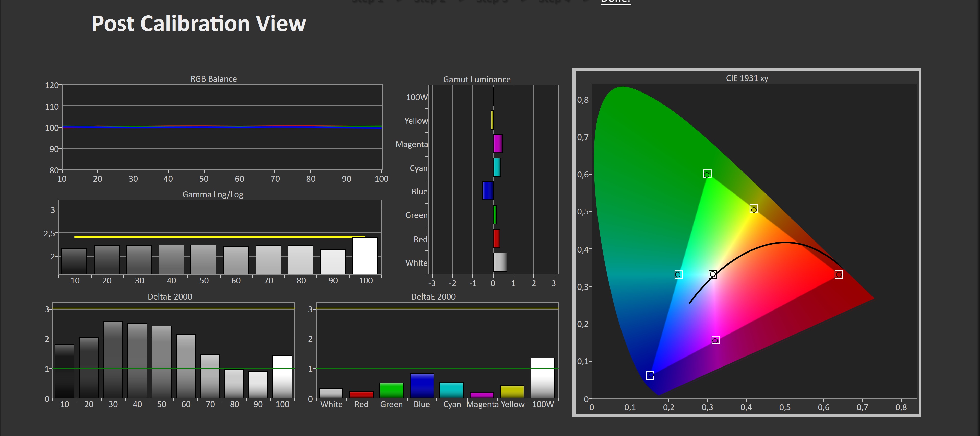Click the Gamma Log/Log chart title

[213, 194]
